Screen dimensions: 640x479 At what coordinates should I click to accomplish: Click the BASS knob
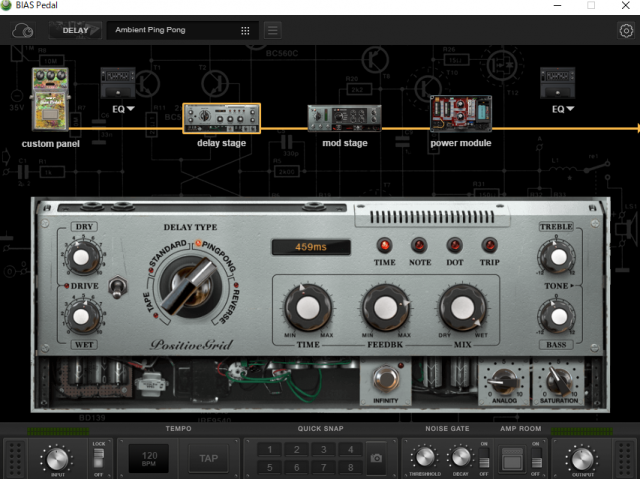pyautogui.click(x=557, y=317)
